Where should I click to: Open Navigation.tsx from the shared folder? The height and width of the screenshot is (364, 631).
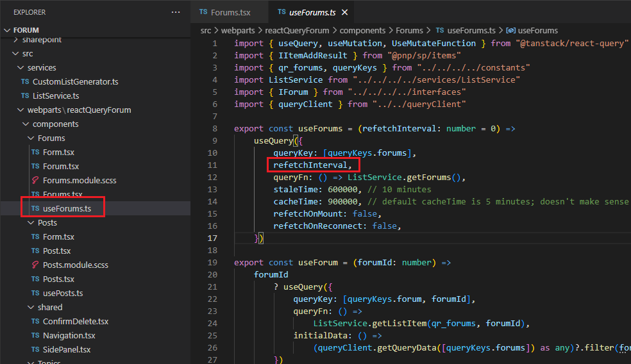(69, 336)
